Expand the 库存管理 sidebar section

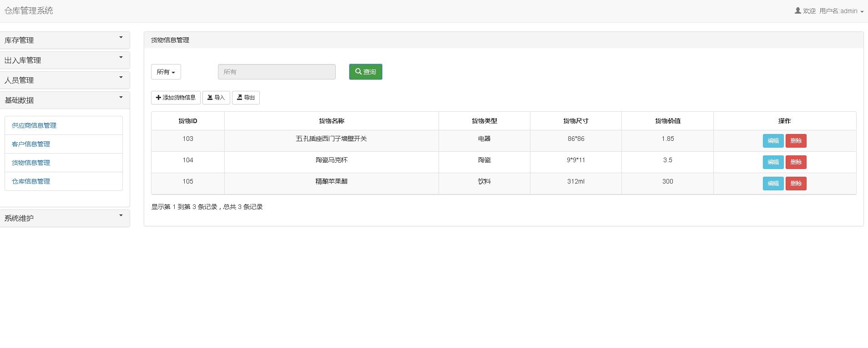coord(64,40)
